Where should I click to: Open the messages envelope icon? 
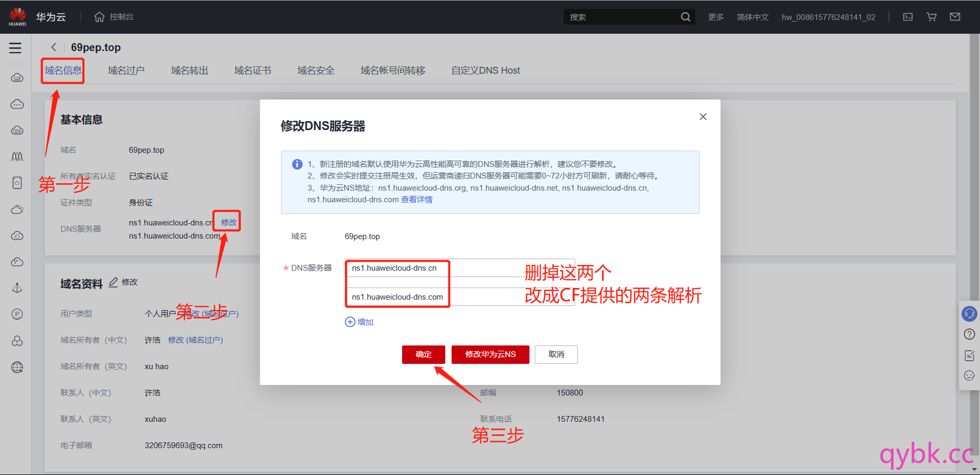click(x=955, y=17)
